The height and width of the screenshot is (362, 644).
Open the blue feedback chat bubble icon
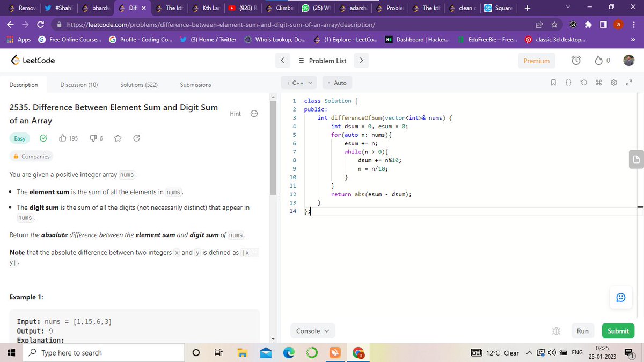click(621, 297)
